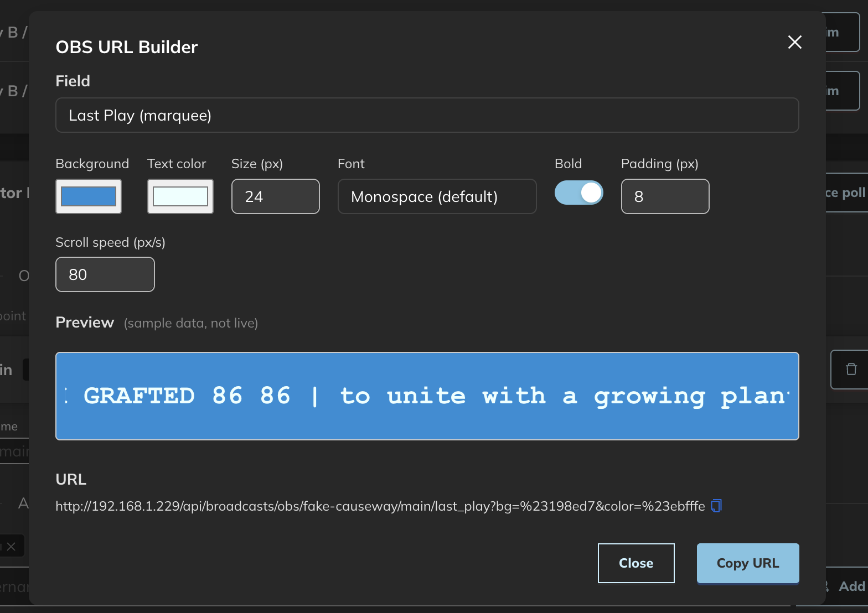This screenshot has width=868, height=613.
Task: Remove the tag using its X icon on the left
Action: coord(12,546)
